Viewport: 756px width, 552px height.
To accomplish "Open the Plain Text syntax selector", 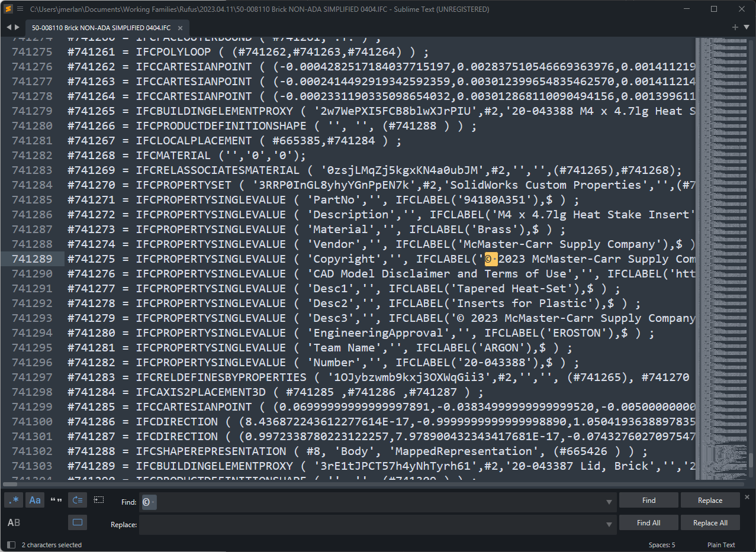I will pyautogui.click(x=720, y=545).
